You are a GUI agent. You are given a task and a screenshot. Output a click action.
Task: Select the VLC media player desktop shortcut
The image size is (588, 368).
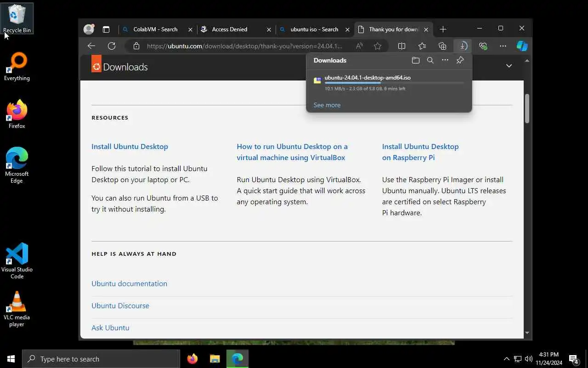17,309
